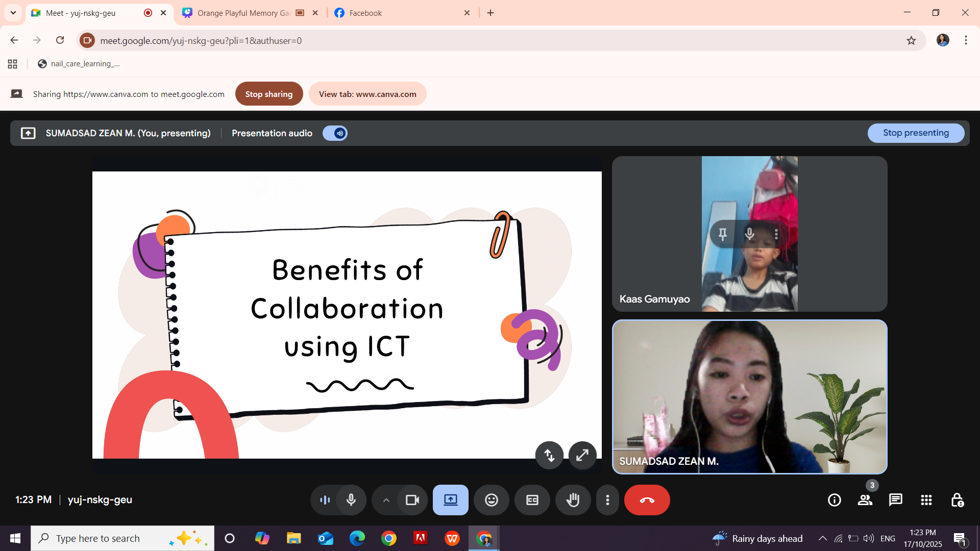Screen dimensions: 980x551
Task: Click the Stop presenting button
Action: coord(916,133)
